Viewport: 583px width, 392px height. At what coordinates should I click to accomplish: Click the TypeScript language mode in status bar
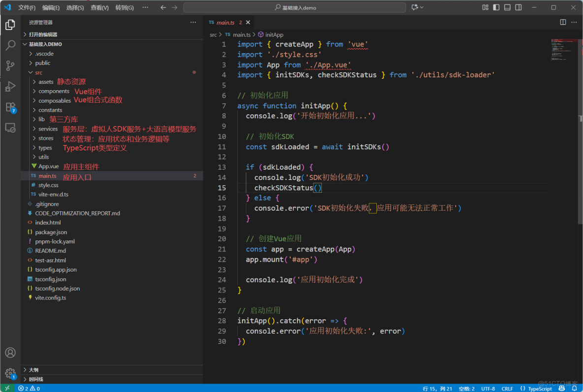click(539, 389)
